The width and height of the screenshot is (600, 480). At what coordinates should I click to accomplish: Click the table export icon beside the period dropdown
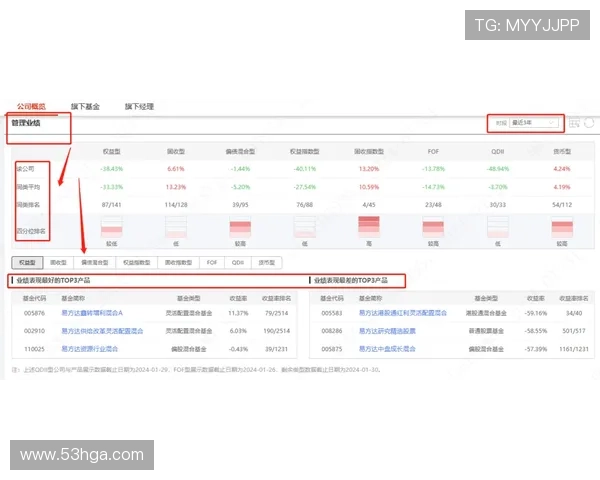click(574, 123)
